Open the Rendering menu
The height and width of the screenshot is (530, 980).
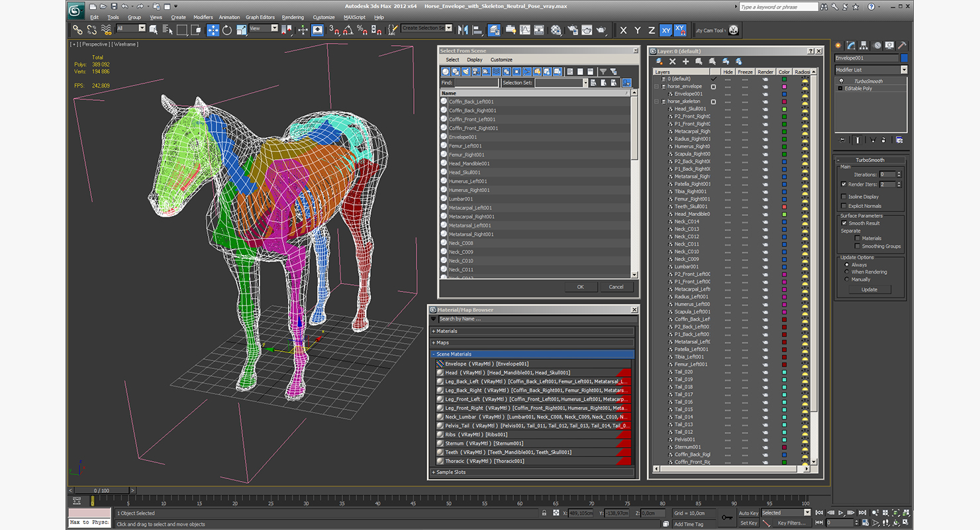[x=293, y=17]
